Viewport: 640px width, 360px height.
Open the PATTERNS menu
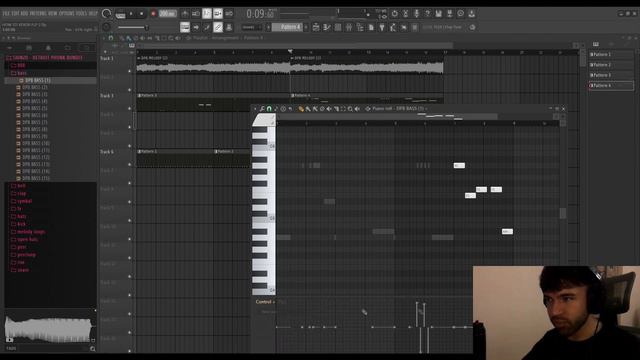[39, 13]
